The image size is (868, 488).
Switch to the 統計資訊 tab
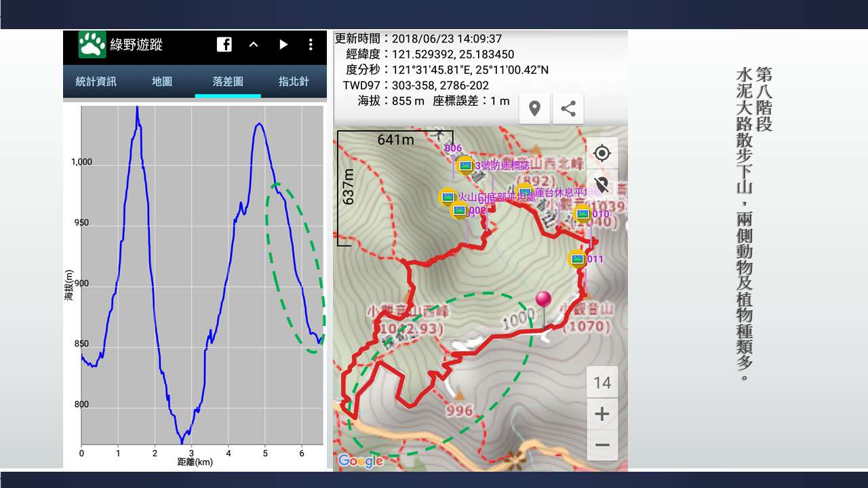96,81
